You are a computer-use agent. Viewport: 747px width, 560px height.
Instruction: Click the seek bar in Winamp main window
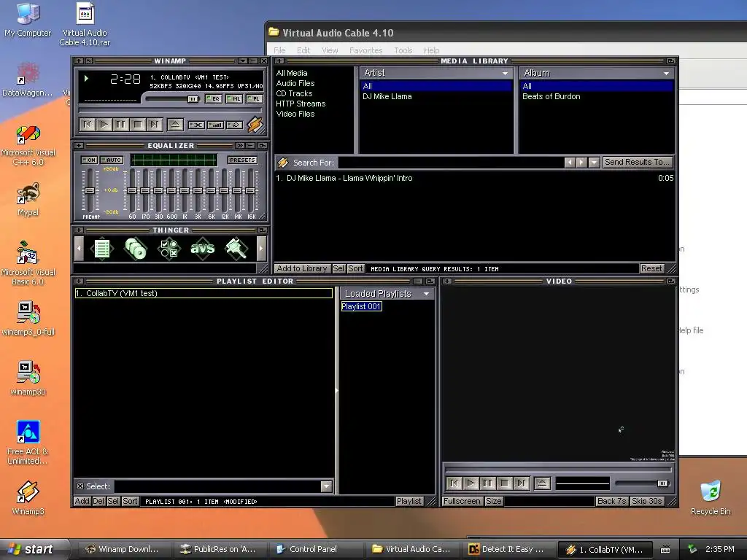point(170,111)
